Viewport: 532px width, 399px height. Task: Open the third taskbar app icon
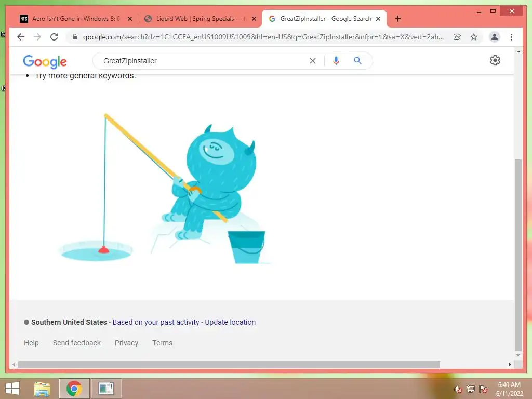(106, 389)
